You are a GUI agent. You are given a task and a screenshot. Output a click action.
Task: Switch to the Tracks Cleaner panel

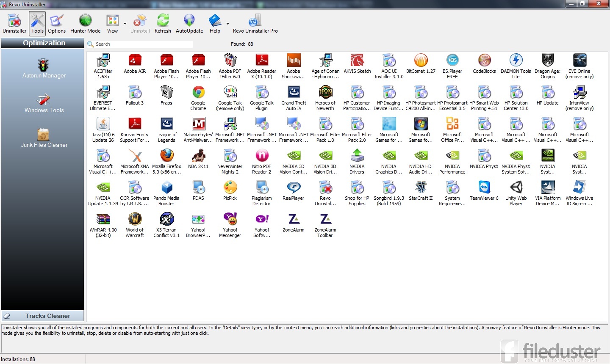pos(42,316)
